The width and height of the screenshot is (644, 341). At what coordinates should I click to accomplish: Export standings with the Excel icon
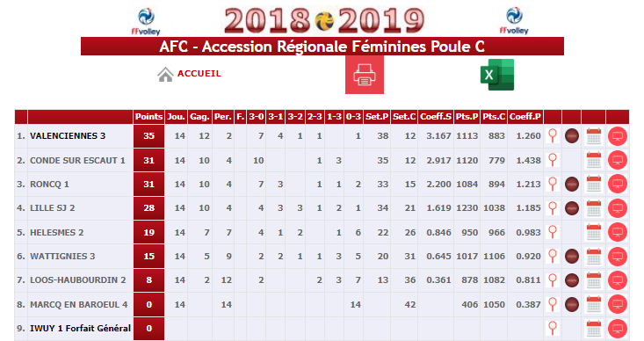[x=497, y=75]
